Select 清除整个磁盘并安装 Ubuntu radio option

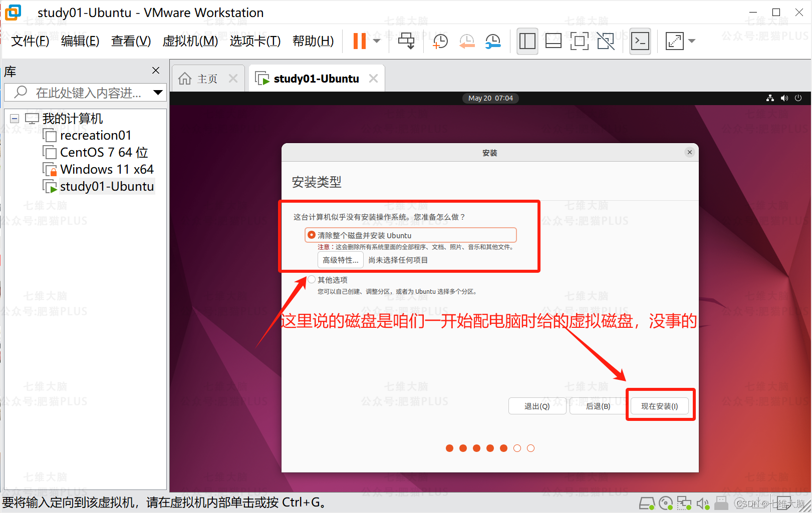312,235
